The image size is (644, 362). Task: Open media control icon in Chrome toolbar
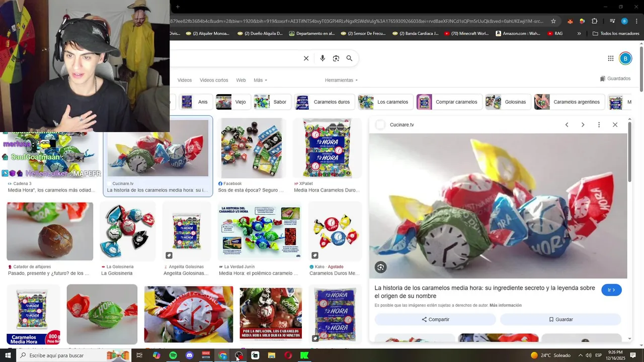pyautogui.click(x=612, y=21)
